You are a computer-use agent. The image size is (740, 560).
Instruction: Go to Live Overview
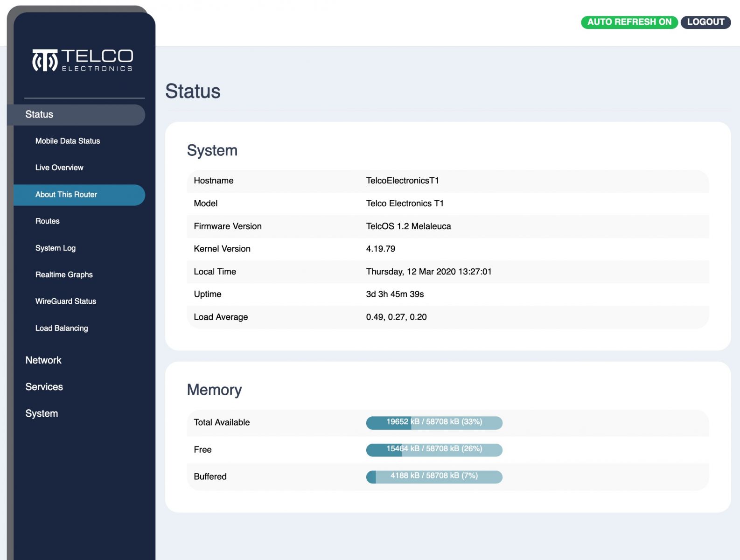pos(59,168)
